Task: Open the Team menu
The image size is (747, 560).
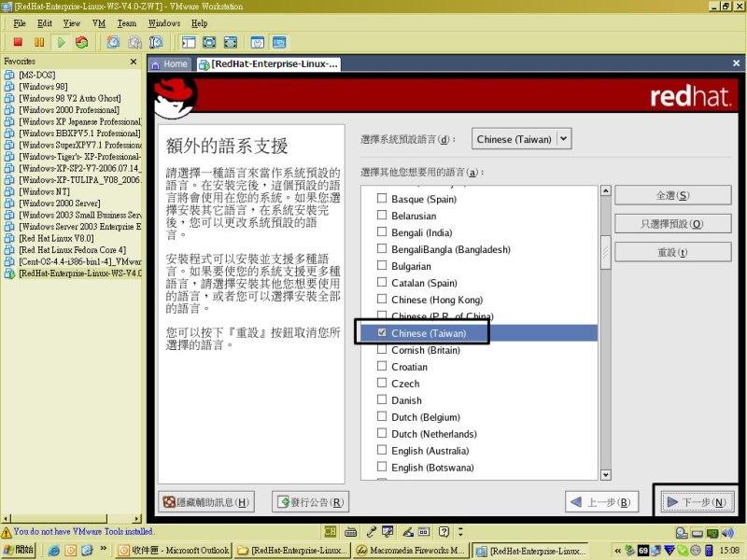Action: pos(127,23)
